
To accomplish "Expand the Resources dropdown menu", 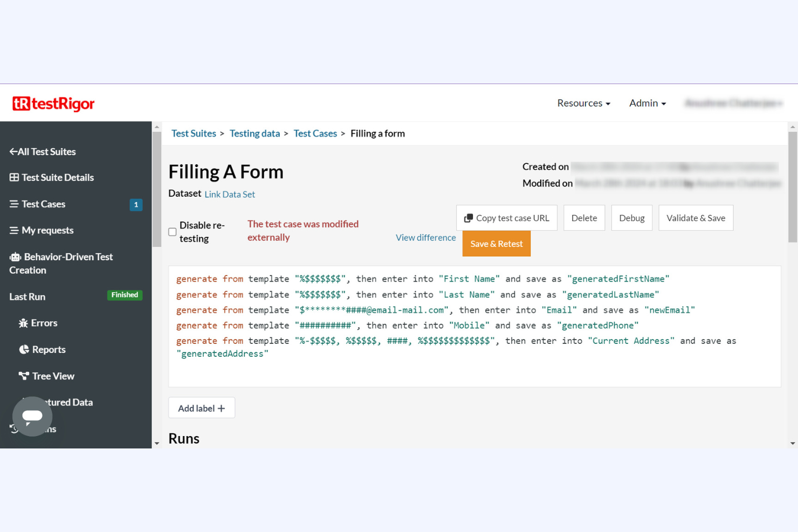I will pos(583,103).
